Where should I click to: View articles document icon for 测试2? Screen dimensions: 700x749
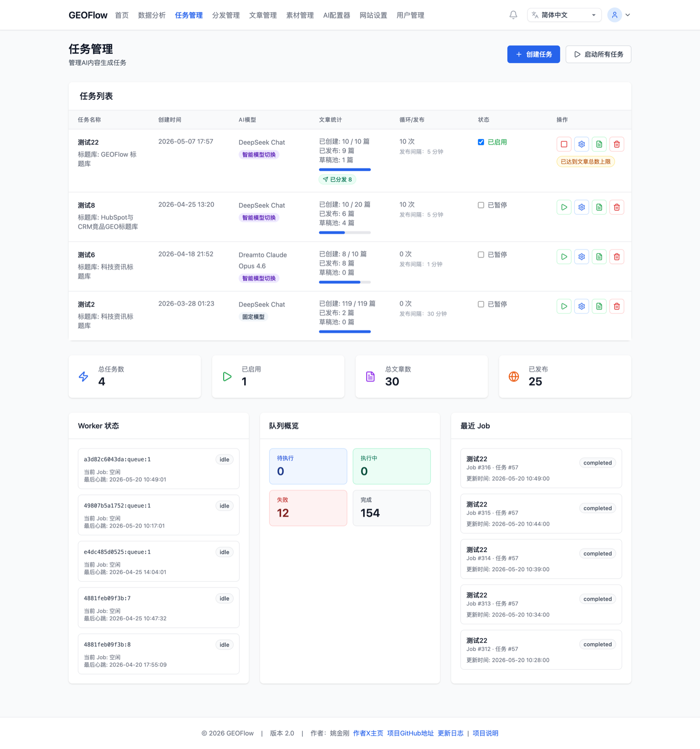[599, 306]
